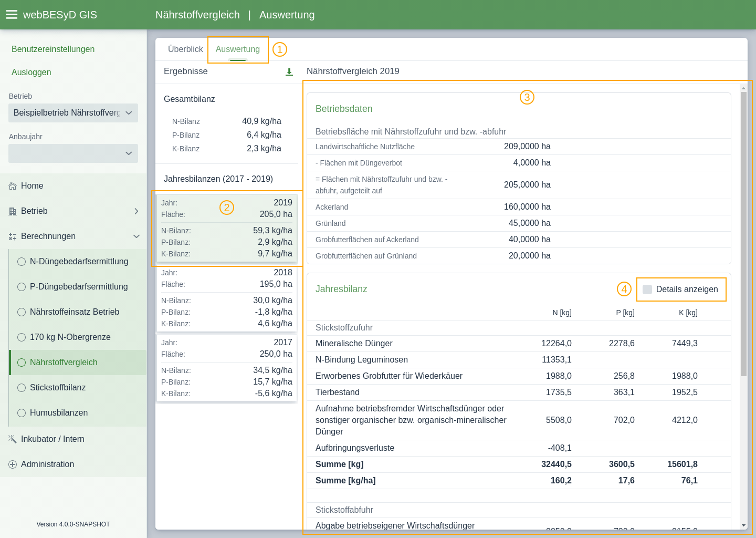
Task: Click the webBESyD GIS title
Action: coord(60,15)
